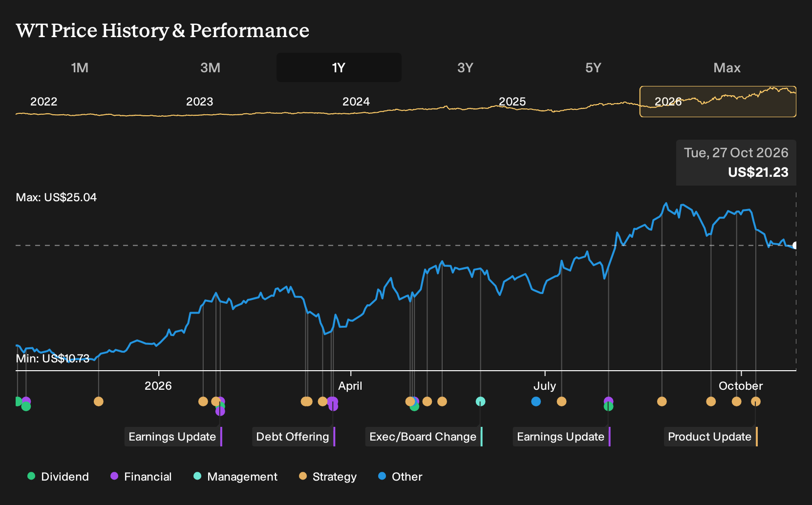
Task: Select the blue Other event marker near July
Action: [536, 401]
